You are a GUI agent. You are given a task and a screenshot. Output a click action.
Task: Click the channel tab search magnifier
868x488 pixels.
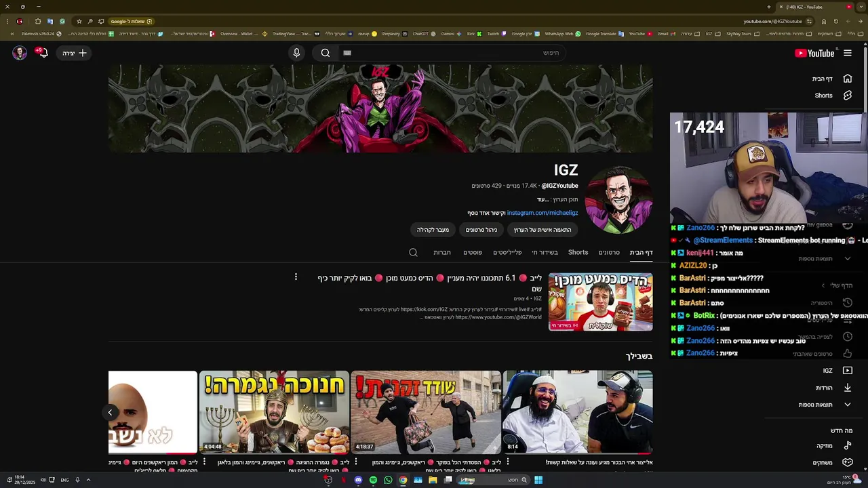click(413, 252)
